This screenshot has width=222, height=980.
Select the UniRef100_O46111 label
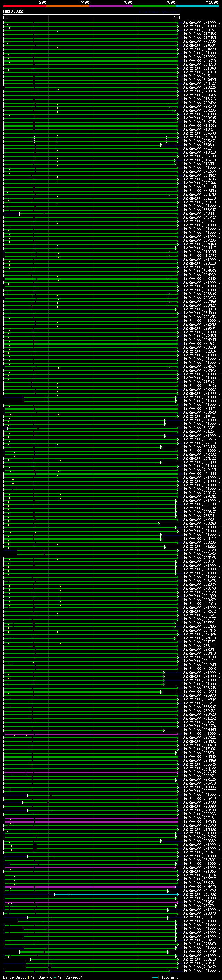[199, 76]
